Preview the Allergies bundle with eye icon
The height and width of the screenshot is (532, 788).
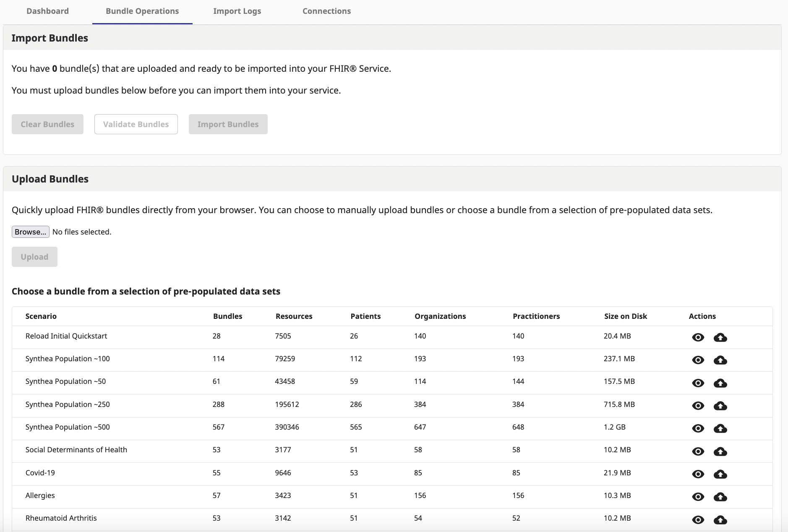[x=698, y=497]
